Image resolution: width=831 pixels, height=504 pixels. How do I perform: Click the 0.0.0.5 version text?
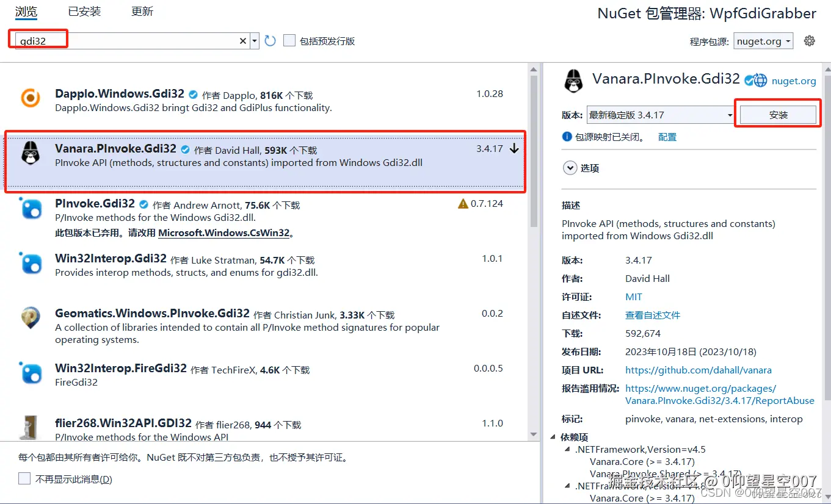click(x=488, y=369)
